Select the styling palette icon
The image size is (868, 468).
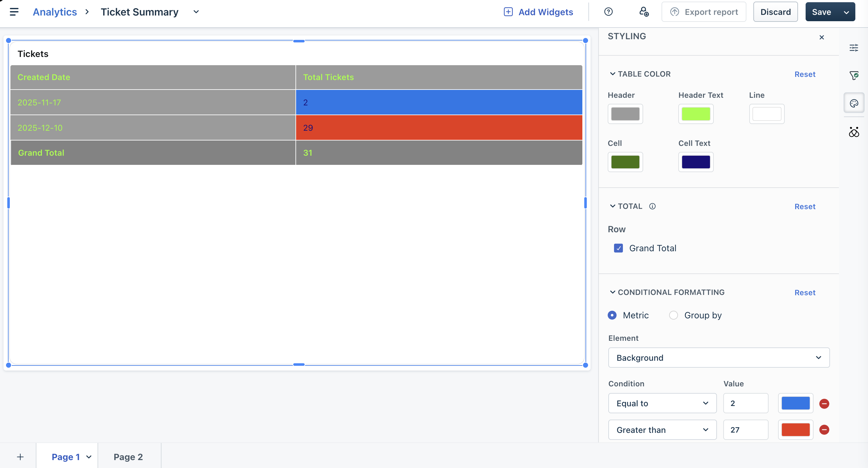[x=853, y=103]
